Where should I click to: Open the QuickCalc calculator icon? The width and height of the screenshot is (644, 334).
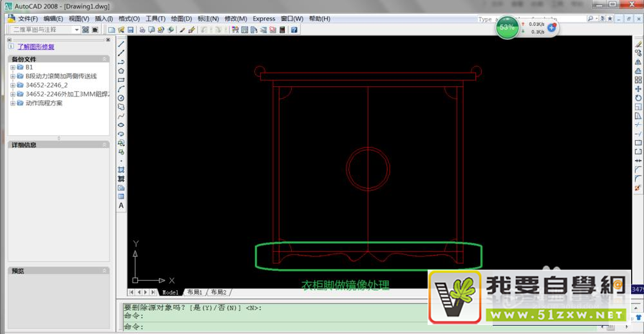pyautogui.click(x=282, y=30)
